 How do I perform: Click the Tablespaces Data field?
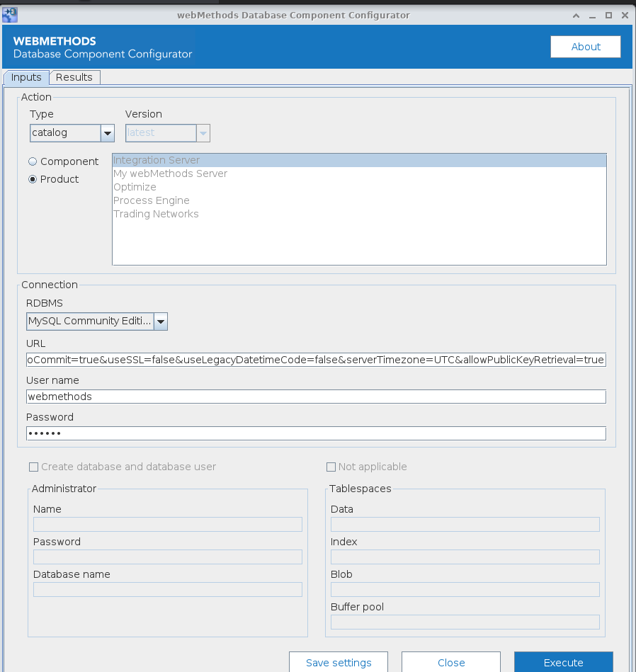pos(465,525)
